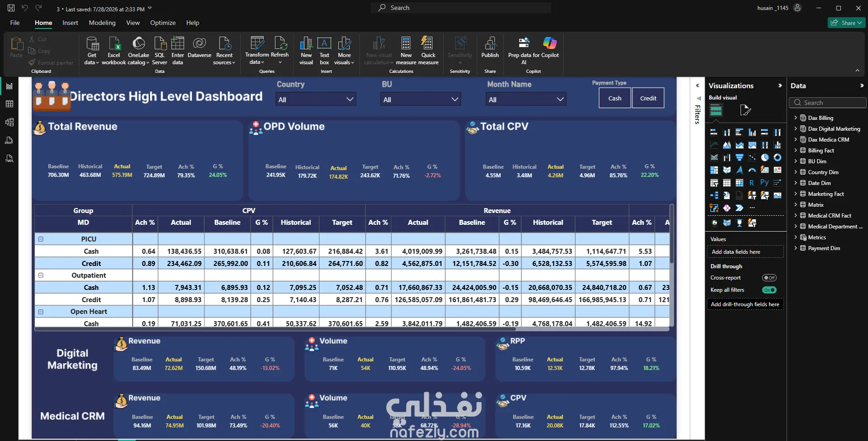Search fields in the Data pane

tap(828, 103)
